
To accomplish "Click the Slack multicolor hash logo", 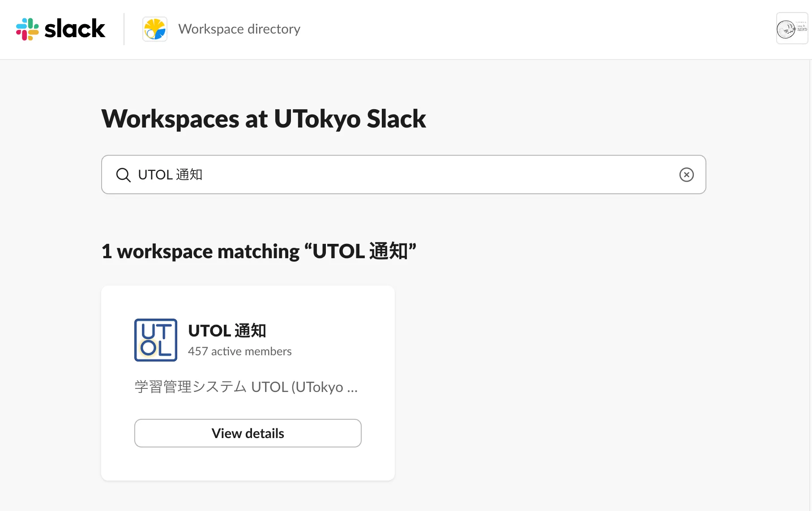I will pos(27,29).
